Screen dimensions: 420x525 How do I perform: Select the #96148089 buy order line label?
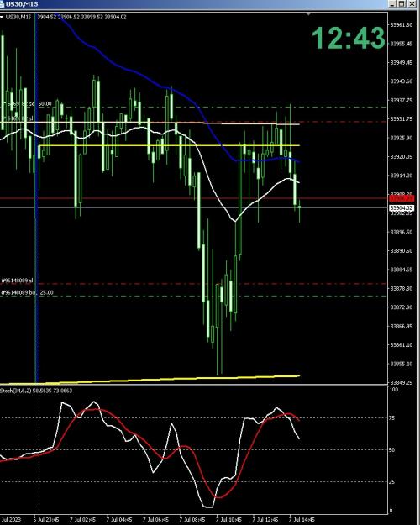point(28,292)
